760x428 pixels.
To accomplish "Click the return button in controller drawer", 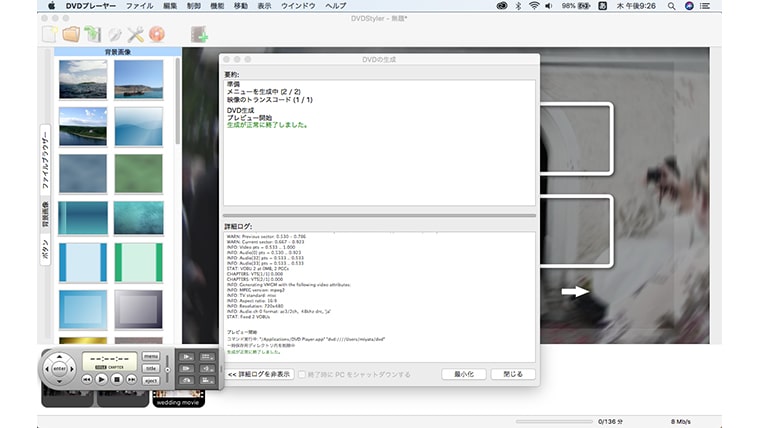I will [x=187, y=380].
